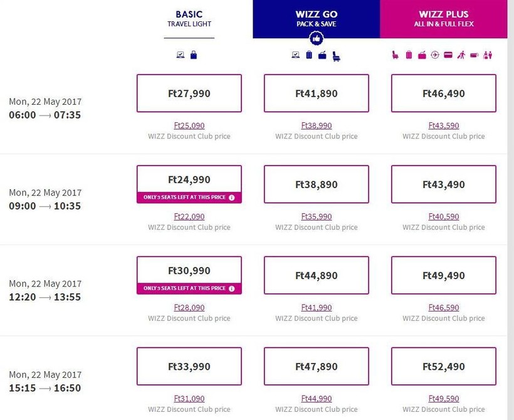The image size is (514, 420).
Task: Click the Basic online check-in laptop icon
Action: point(181,55)
